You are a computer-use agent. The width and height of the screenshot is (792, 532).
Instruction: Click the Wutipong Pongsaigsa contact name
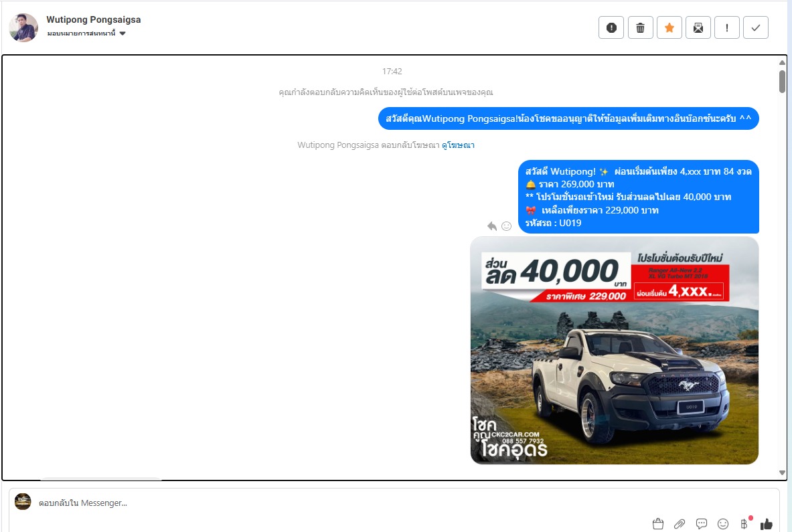click(x=94, y=19)
